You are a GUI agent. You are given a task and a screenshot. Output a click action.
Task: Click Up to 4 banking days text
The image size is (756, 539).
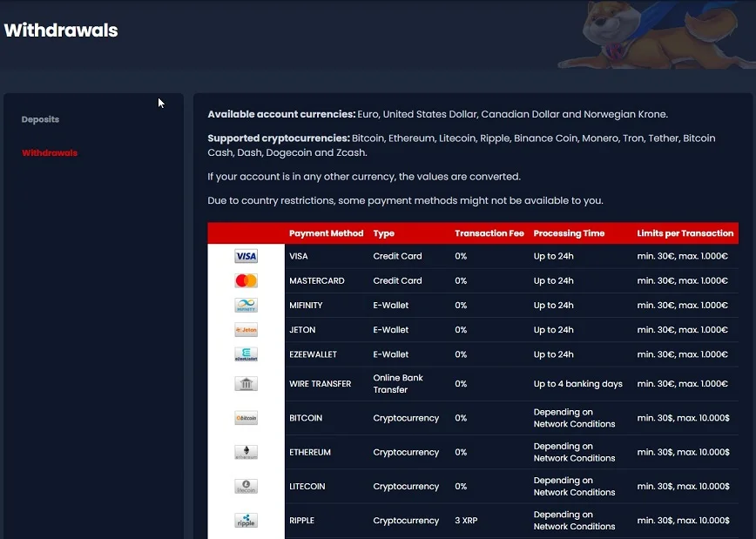click(x=577, y=384)
